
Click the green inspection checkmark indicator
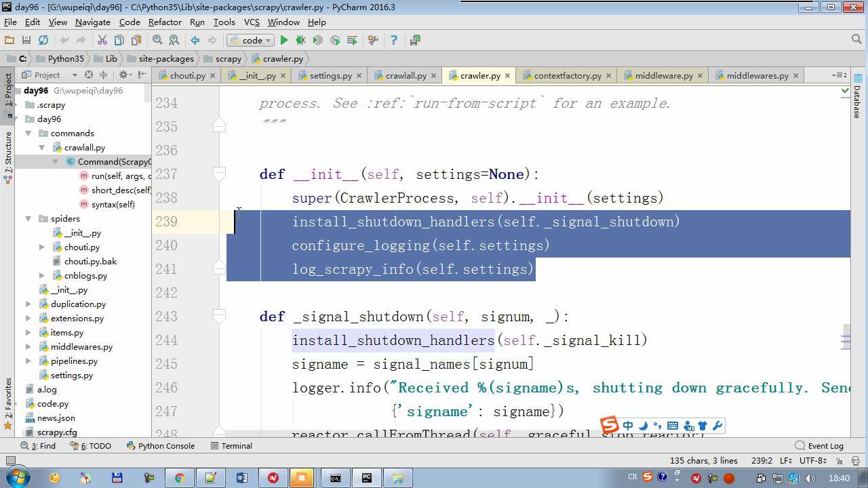tap(845, 90)
